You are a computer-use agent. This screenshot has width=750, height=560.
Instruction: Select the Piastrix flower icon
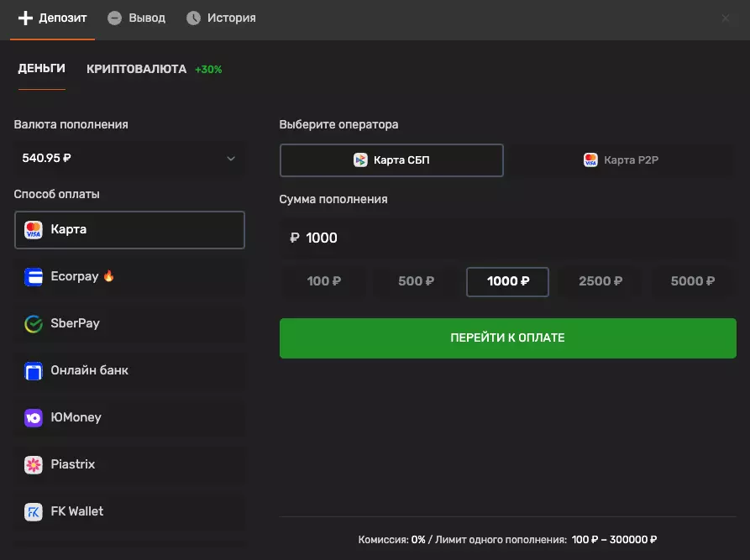tap(34, 465)
